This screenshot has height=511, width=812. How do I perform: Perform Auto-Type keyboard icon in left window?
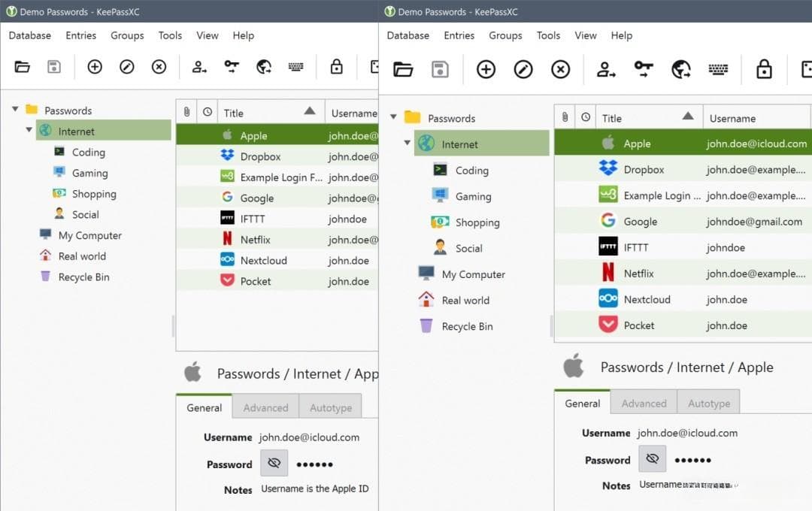tap(295, 67)
